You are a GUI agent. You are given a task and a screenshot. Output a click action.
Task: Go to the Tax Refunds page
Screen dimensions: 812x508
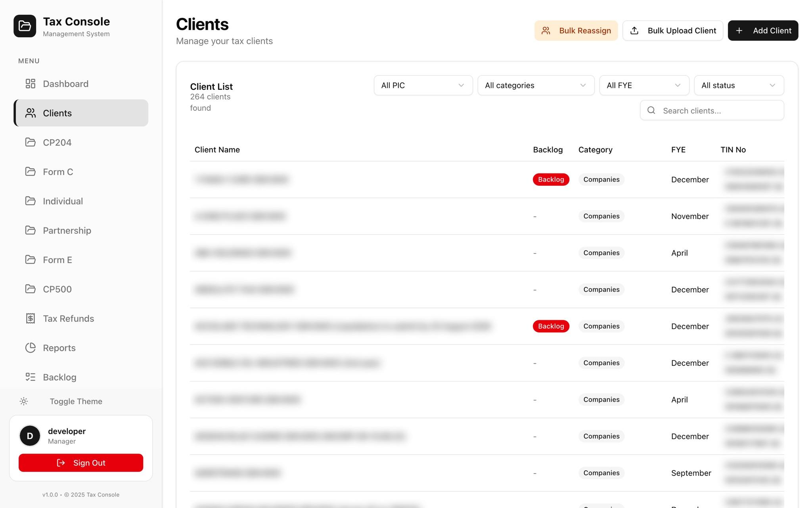(81, 319)
